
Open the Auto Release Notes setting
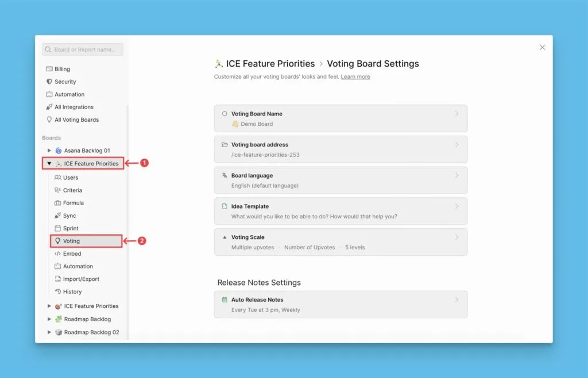[341, 304]
